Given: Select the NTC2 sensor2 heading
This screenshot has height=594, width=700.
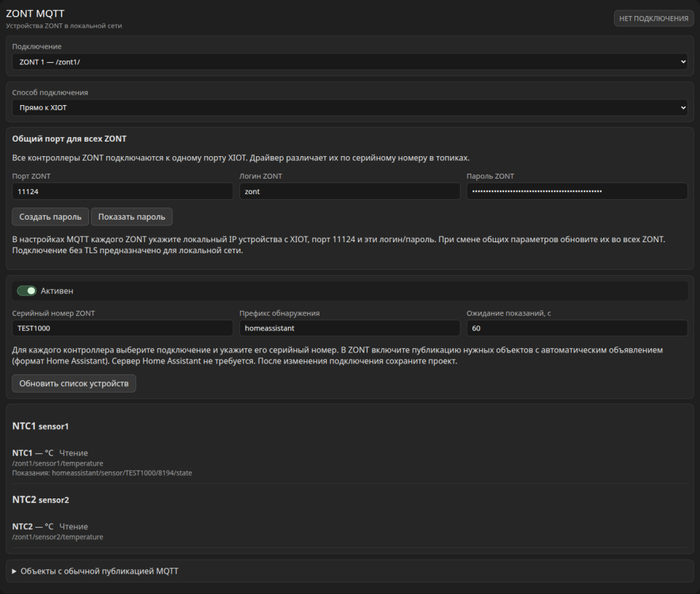Looking at the screenshot, I should coord(41,499).
